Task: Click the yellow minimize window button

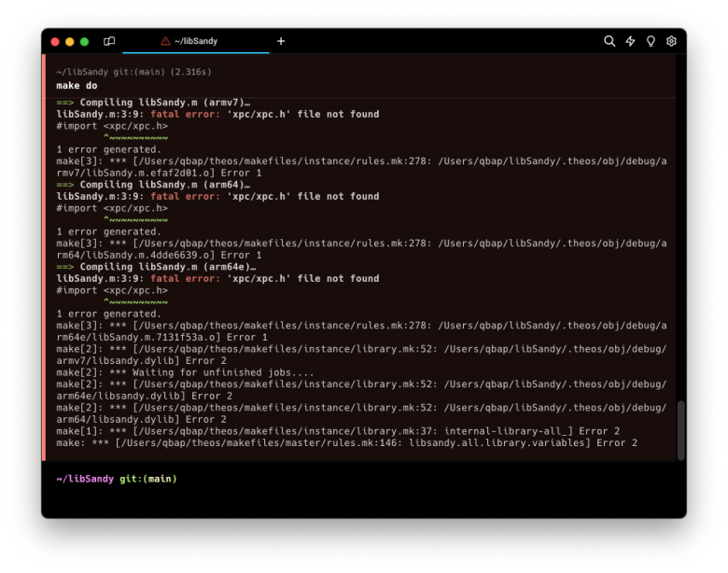Action: (x=70, y=42)
